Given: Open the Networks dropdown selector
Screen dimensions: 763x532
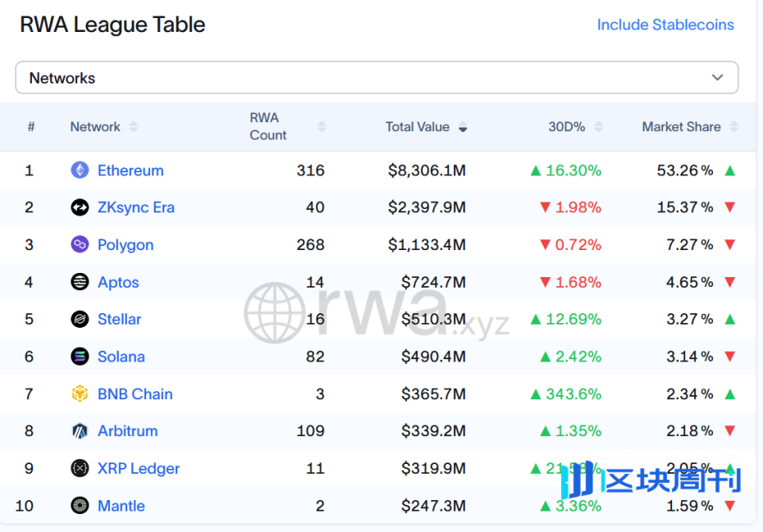Looking at the screenshot, I should tap(377, 77).
